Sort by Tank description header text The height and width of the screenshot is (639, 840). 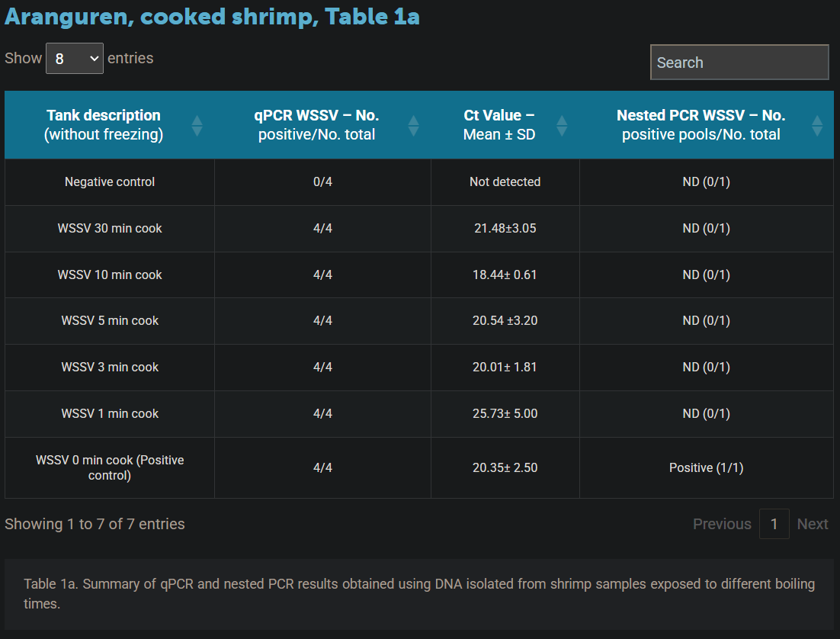(104, 125)
